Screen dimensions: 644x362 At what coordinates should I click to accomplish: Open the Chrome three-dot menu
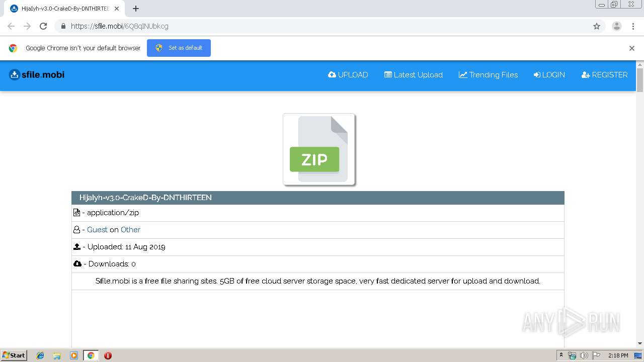pos(633,26)
